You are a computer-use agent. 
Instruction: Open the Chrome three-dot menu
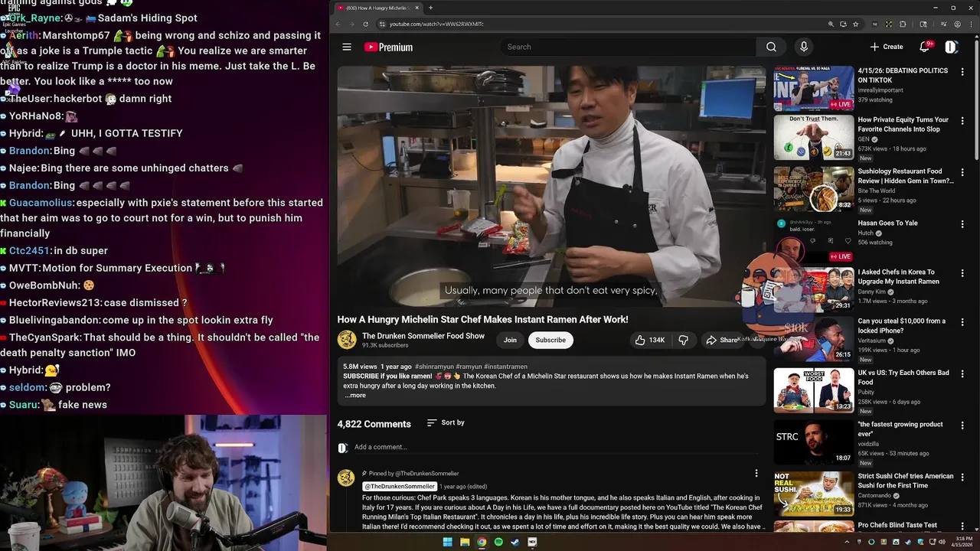[x=970, y=24]
